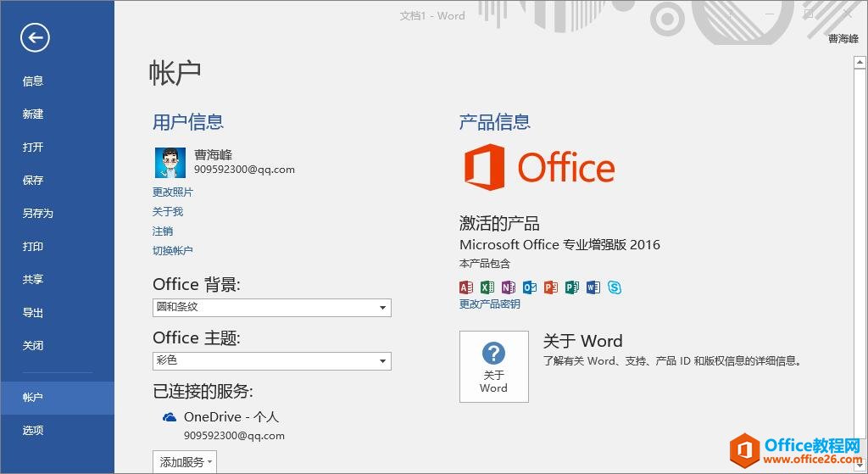Click the OneDrive cloud icon

(x=170, y=417)
